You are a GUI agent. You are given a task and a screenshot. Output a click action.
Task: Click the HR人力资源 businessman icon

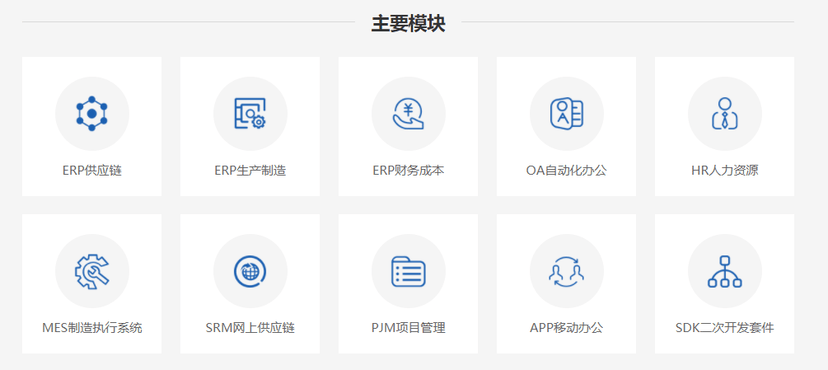(x=724, y=113)
